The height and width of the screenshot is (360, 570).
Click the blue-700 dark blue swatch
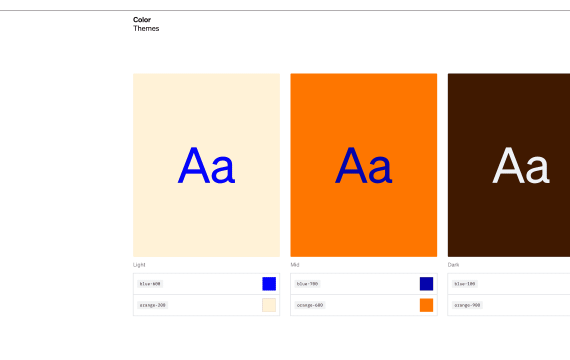[x=426, y=284]
